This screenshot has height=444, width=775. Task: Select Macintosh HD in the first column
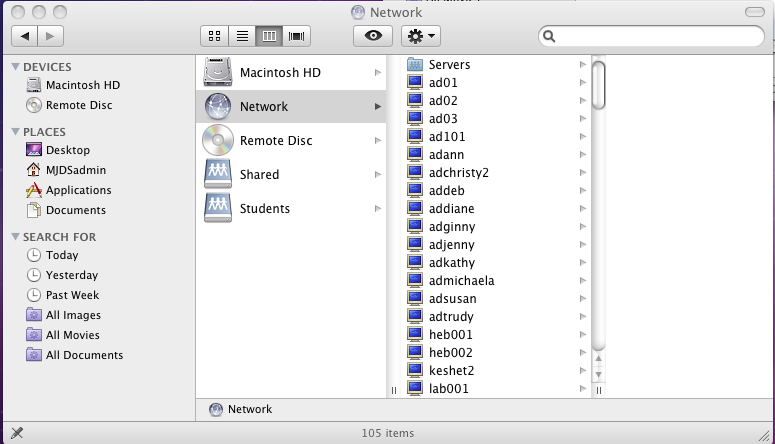pyautogui.click(x=291, y=72)
